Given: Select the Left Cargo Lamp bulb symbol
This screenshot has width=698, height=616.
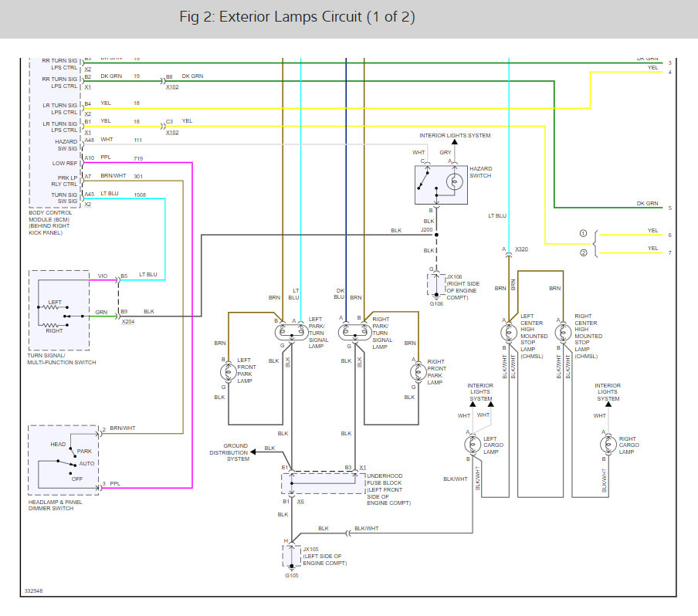Looking at the screenshot, I should coord(473,444).
